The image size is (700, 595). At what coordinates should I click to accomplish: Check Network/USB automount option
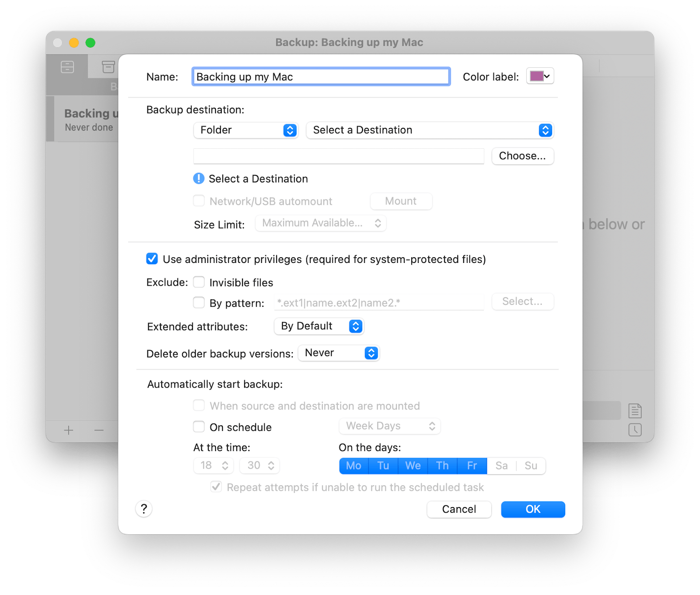(x=199, y=201)
